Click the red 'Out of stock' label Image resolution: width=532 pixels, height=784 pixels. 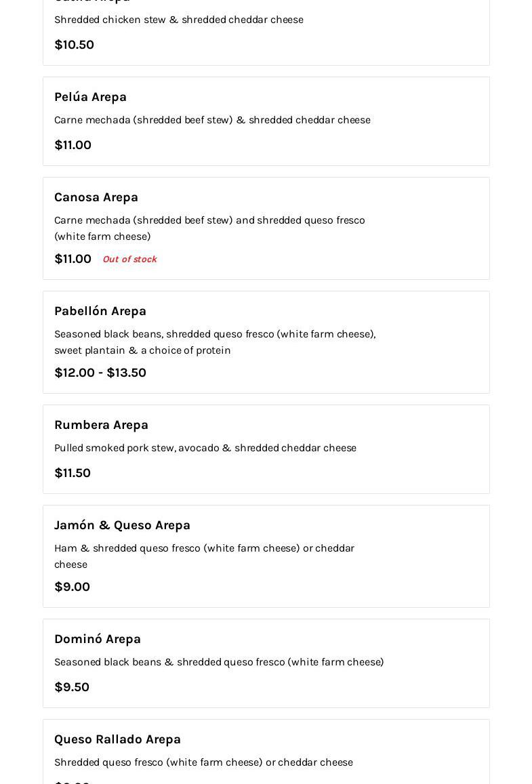pyautogui.click(x=129, y=260)
